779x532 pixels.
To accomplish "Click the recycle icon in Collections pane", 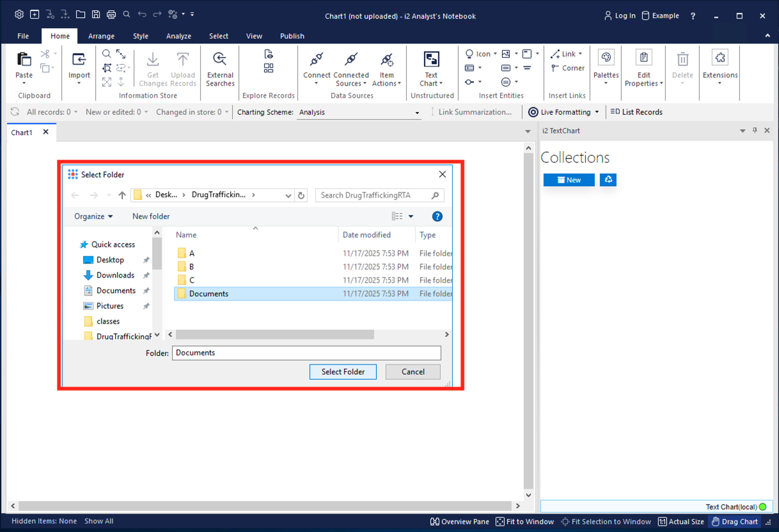I will (608, 180).
